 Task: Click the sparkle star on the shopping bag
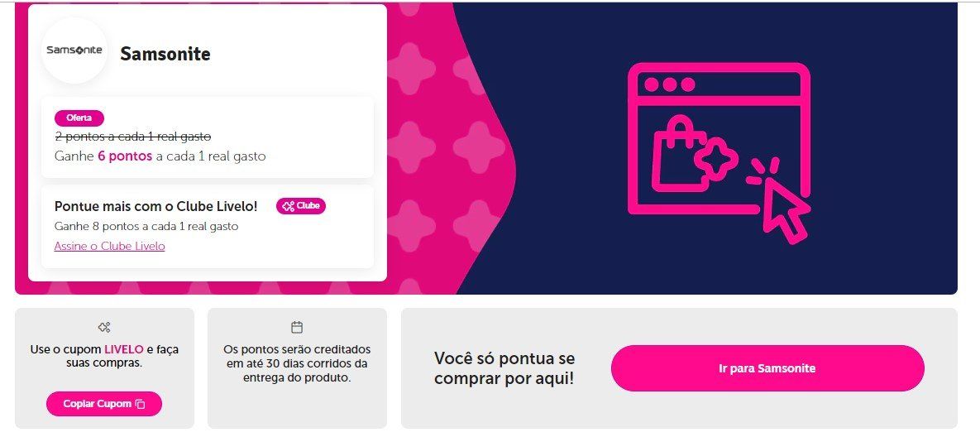pos(715,156)
